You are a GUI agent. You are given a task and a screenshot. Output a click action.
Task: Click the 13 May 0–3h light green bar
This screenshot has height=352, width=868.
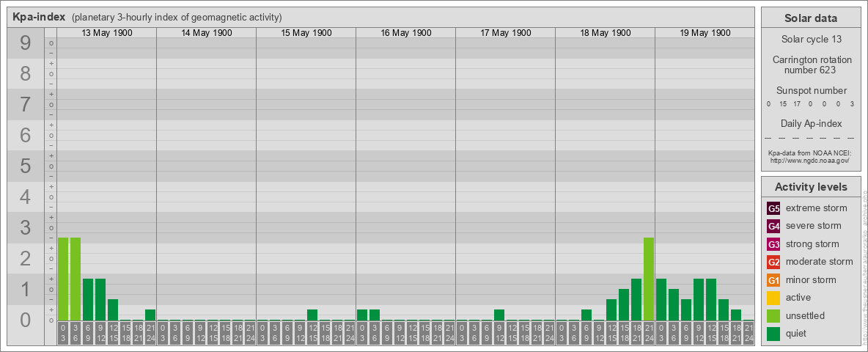63,279
